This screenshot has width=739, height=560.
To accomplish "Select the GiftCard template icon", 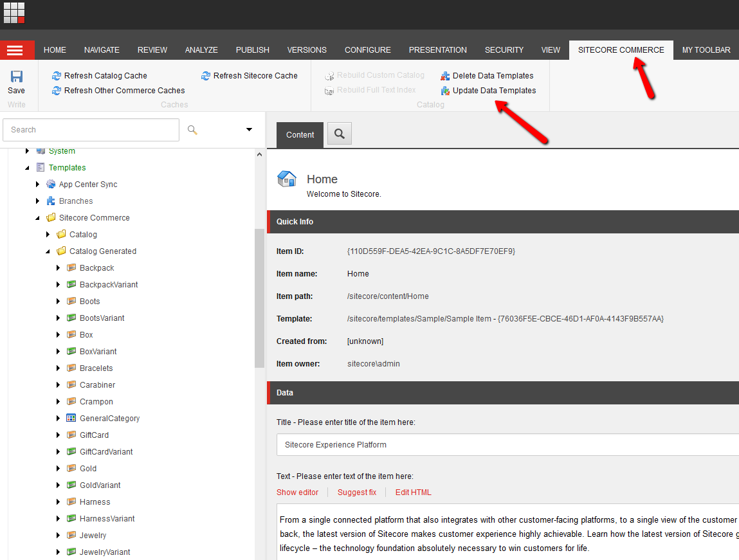I will coord(71,435).
